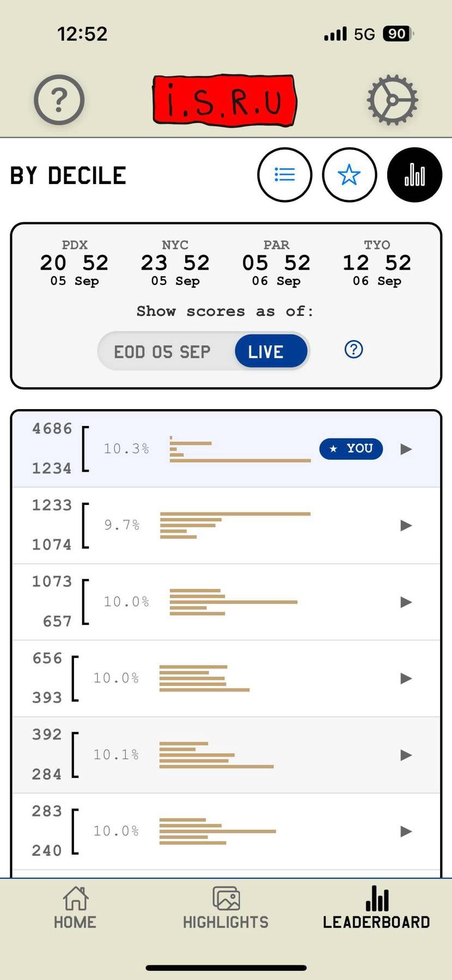Image resolution: width=452 pixels, height=980 pixels.
Task: Expand the 1233–1074 decile row arrow
Action: 406,526
